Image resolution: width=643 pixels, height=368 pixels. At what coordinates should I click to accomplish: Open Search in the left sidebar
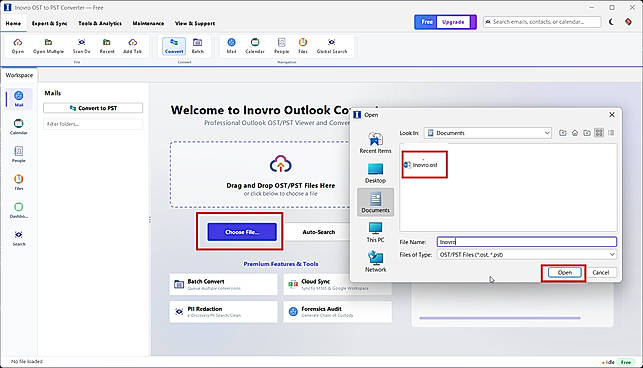click(19, 238)
